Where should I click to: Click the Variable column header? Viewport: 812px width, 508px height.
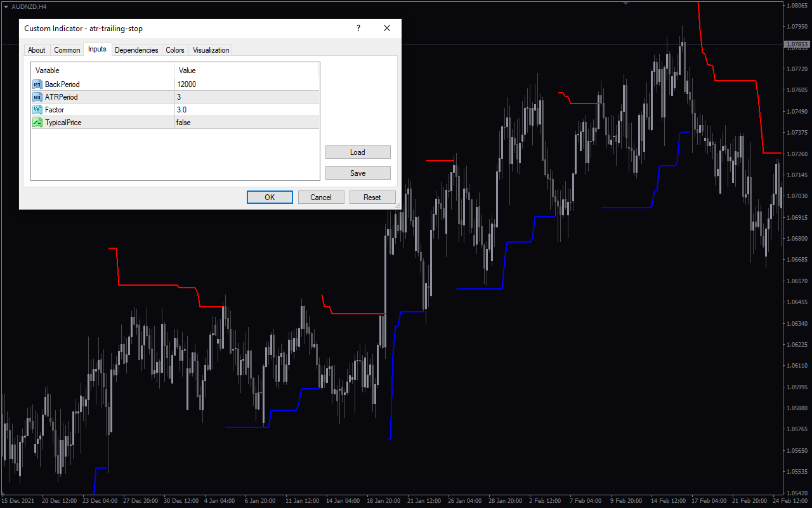pyautogui.click(x=103, y=70)
